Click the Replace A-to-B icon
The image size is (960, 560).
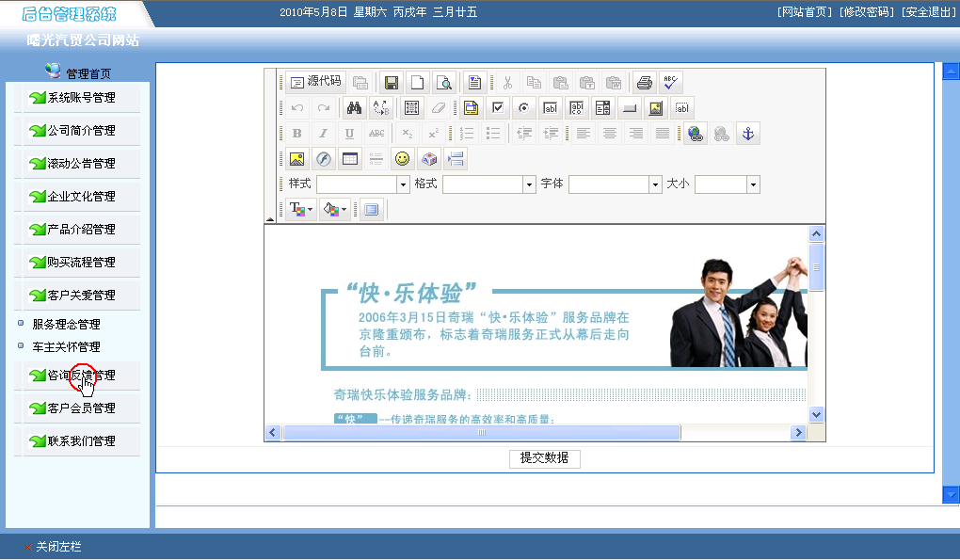point(381,108)
